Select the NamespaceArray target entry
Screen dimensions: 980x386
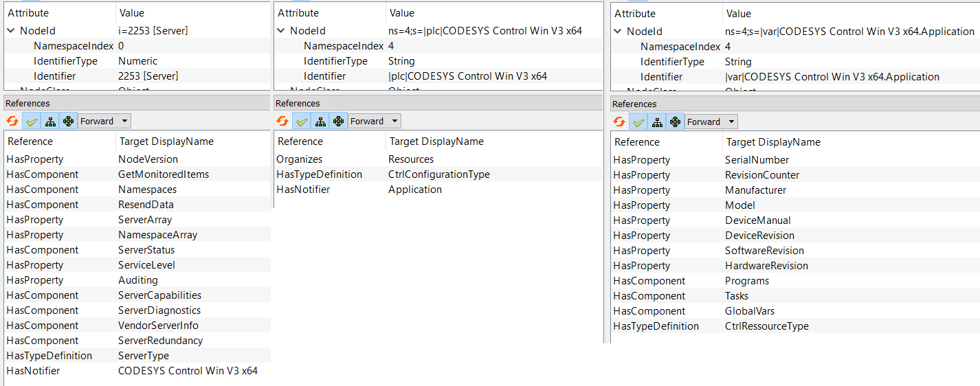click(x=158, y=235)
